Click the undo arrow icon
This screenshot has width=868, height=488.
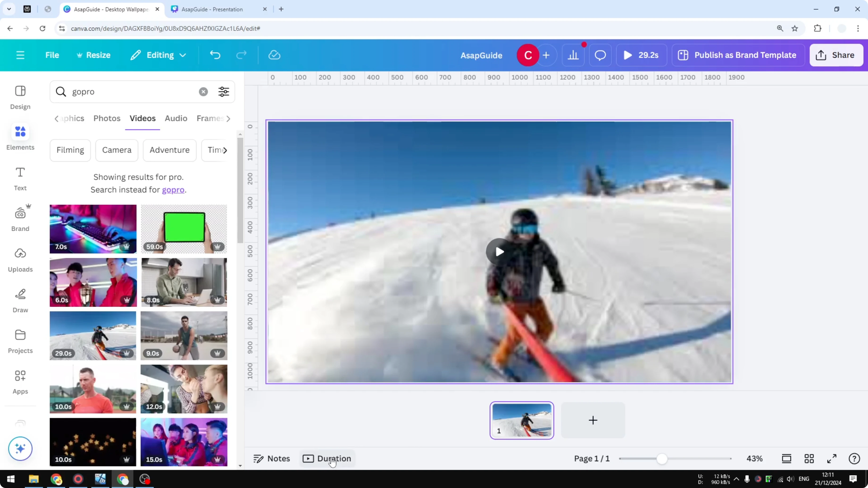pyautogui.click(x=215, y=55)
